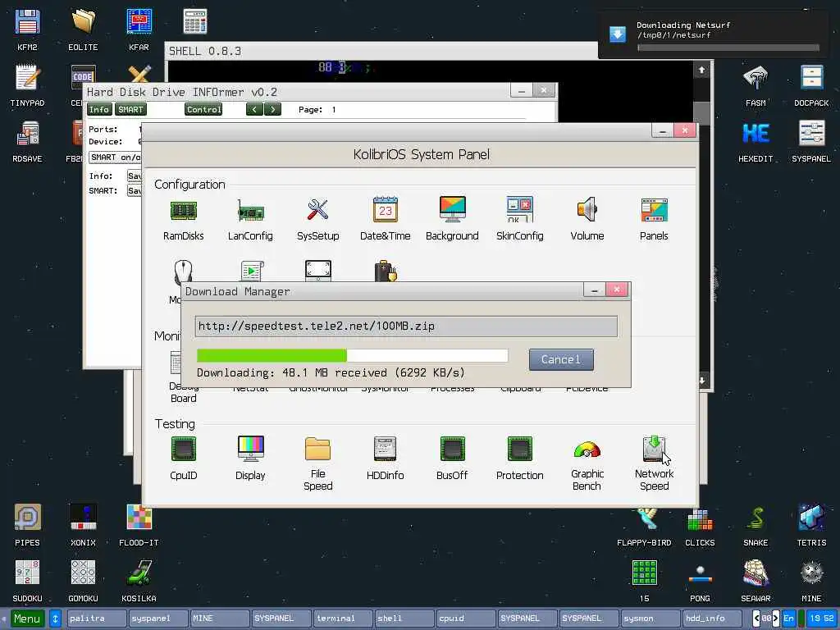The width and height of the screenshot is (840, 630).
Task: Open EOLITE file manager icon
Action: [83, 22]
